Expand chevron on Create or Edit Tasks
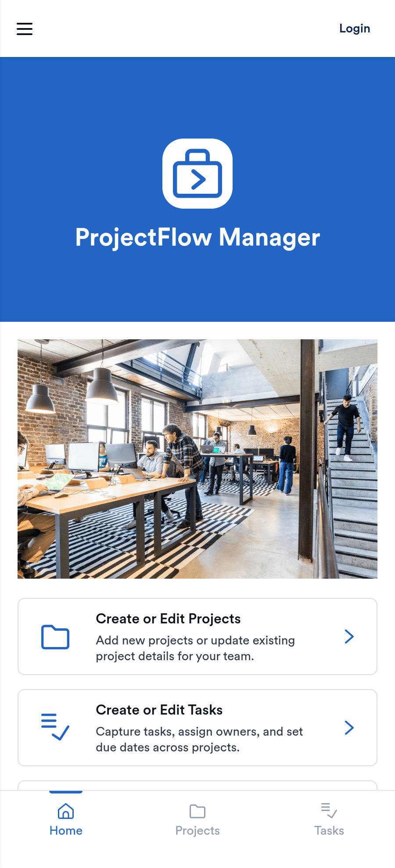 pyautogui.click(x=349, y=728)
